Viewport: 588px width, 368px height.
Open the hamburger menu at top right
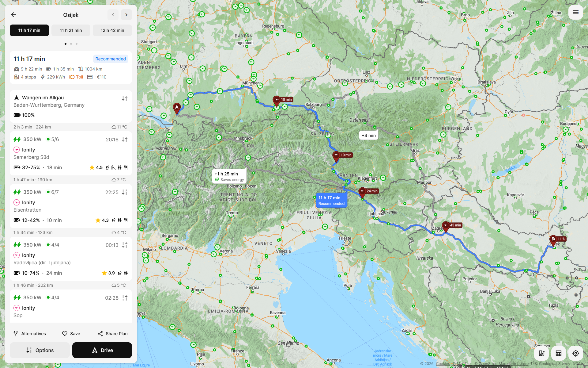point(575,12)
